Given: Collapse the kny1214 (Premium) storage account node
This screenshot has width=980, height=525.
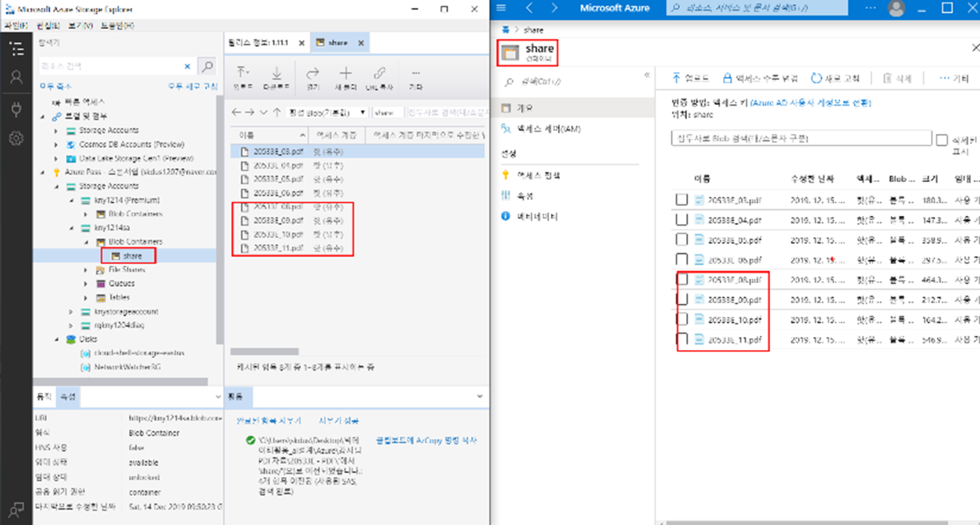Looking at the screenshot, I should coord(71,200).
